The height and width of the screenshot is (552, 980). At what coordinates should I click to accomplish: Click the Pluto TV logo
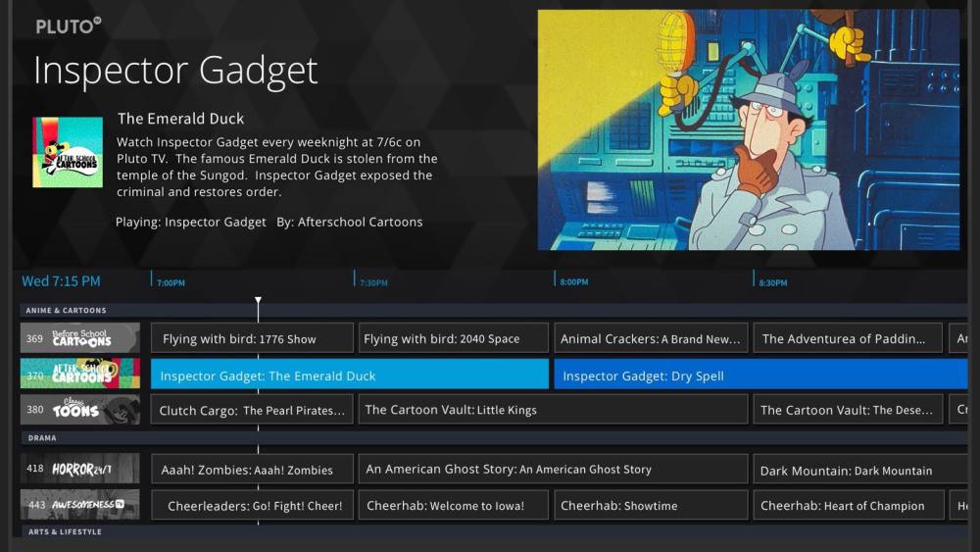click(x=68, y=26)
